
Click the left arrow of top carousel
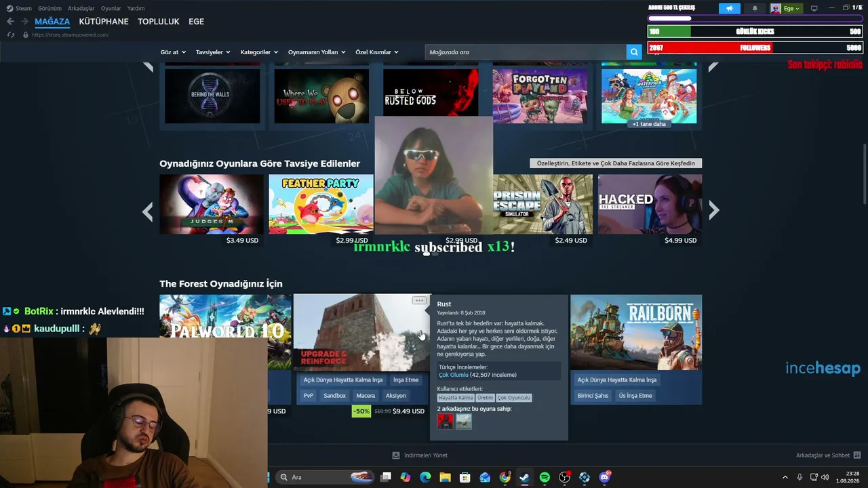coord(149,66)
